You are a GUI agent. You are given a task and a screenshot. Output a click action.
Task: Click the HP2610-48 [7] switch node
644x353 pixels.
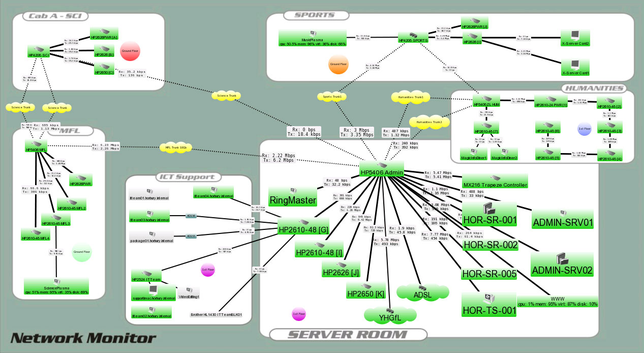tap(487, 128)
